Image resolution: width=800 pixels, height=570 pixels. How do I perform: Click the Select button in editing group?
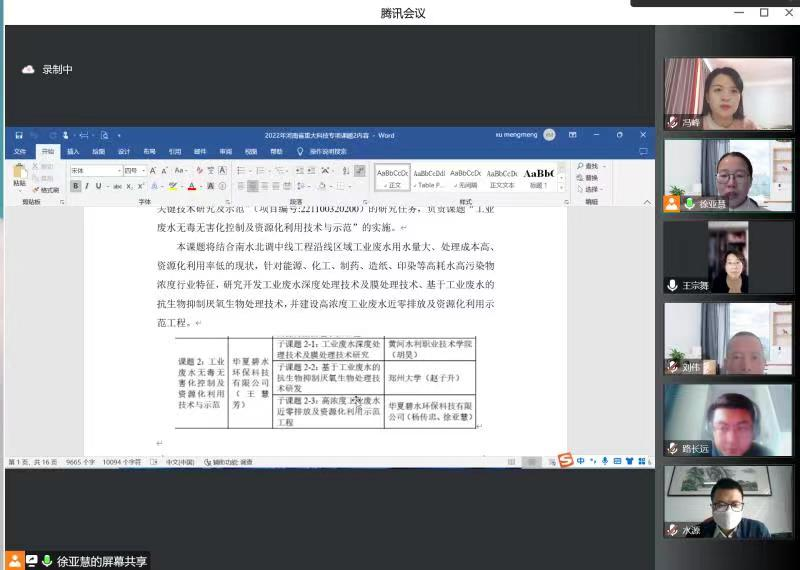pos(591,189)
